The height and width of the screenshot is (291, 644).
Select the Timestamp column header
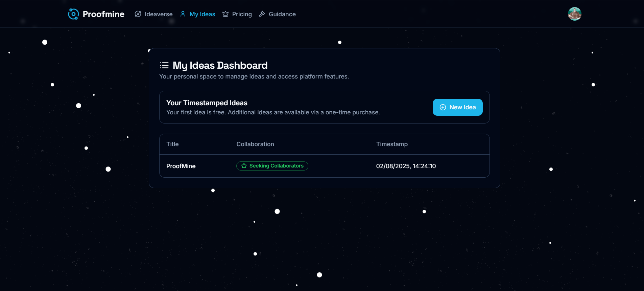[x=392, y=144]
